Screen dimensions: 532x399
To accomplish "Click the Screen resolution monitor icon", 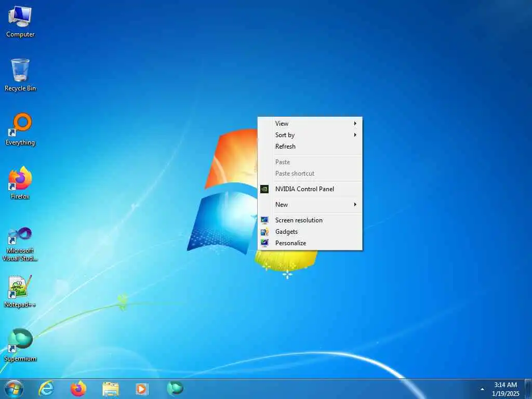I will (x=264, y=220).
